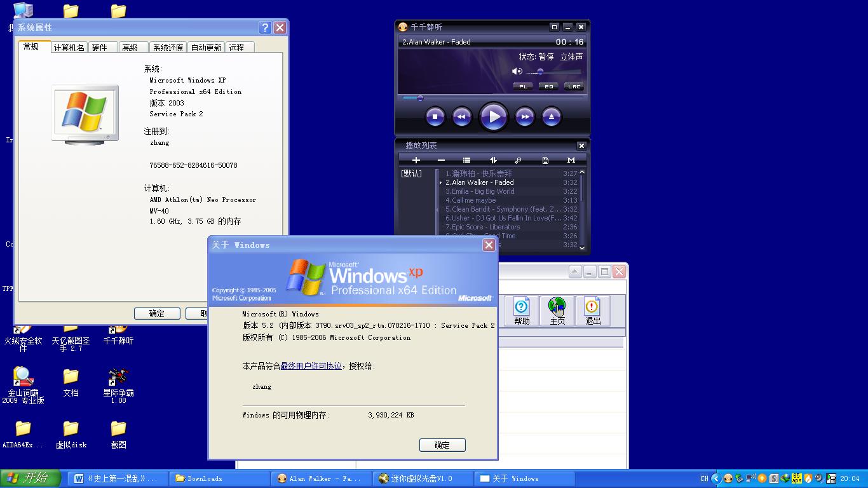Click the playlist sort icon

pos(493,160)
